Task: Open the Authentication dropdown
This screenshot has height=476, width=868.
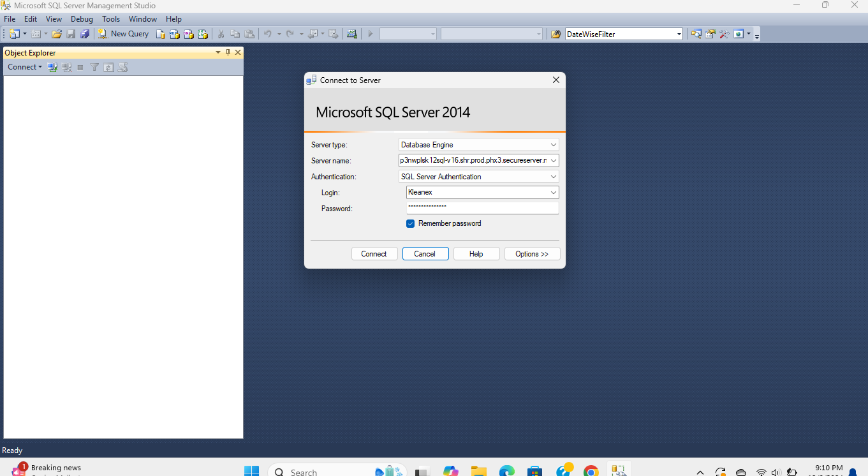Action: pyautogui.click(x=553, y=177)
